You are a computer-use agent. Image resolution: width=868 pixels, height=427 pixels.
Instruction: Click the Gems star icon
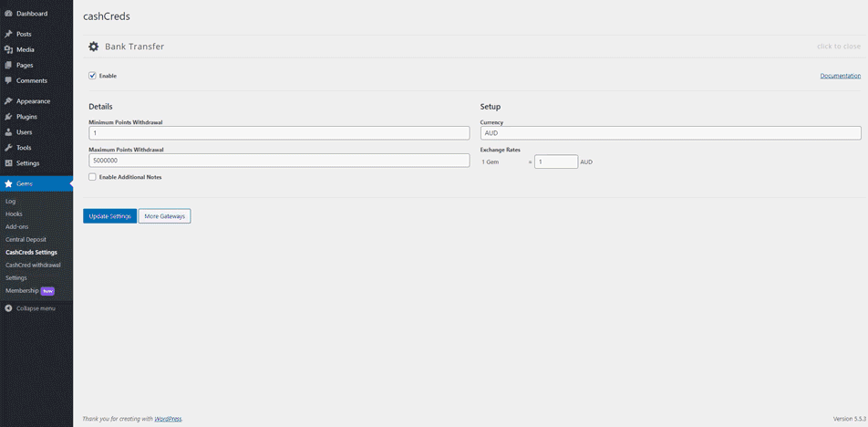(8, 183)
